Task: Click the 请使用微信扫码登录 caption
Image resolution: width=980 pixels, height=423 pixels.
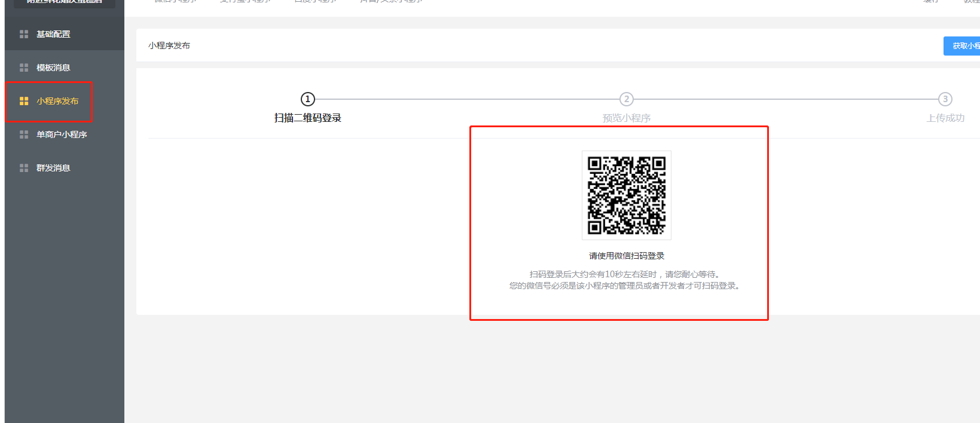Action: tap(627, 256)
